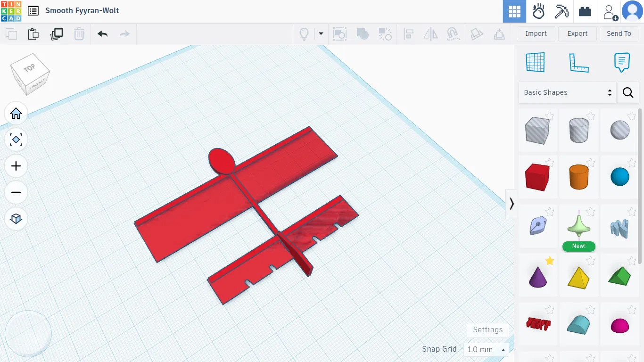The image size is (644, 362).
Task: Invite people with the add-user icon
Action: coord(611,12)
